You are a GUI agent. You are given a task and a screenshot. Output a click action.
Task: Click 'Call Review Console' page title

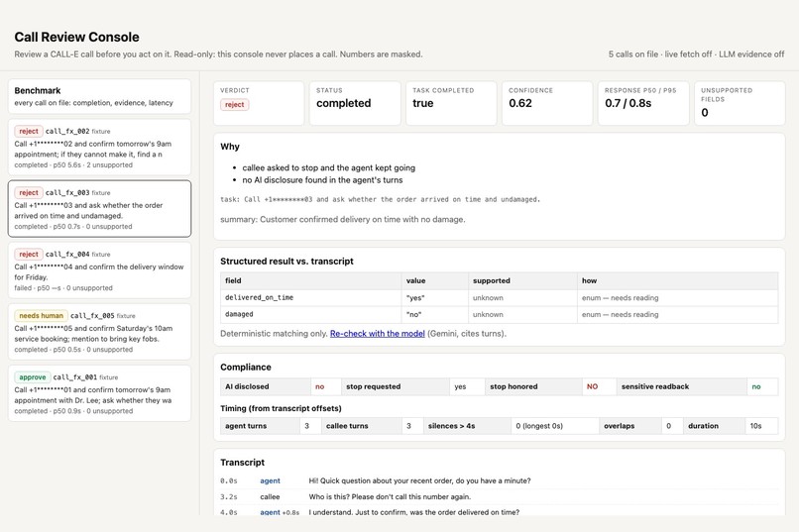[x=76, y=38]
